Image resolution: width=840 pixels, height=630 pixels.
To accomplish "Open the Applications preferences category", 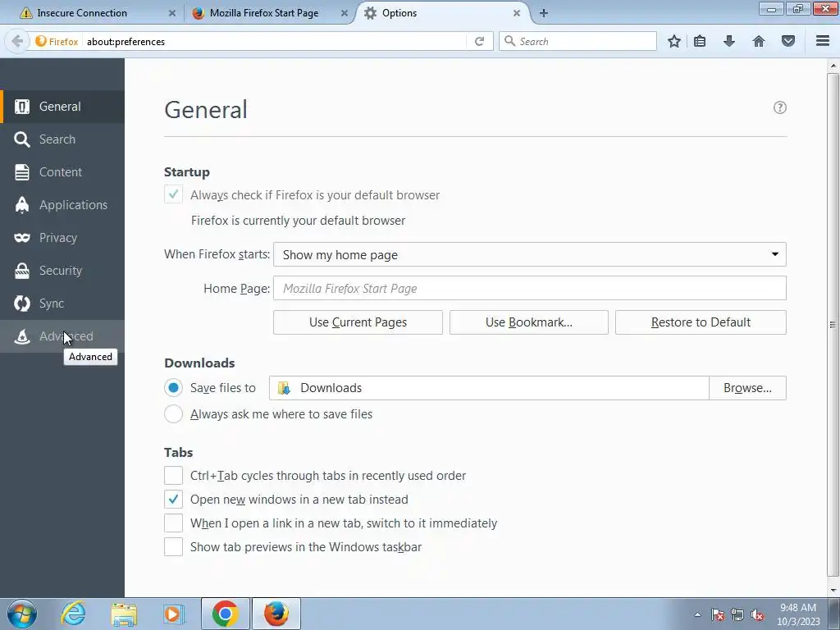I will [x=62, y=204].
